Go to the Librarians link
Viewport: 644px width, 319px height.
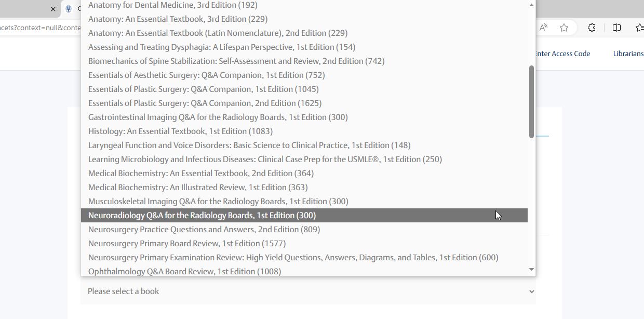628,54
